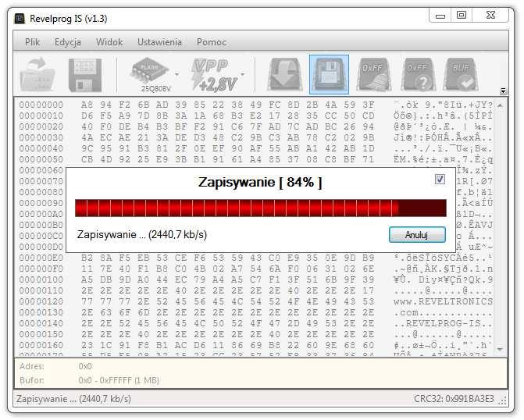Click the Read memory down-arrow icon

(x=285, y=74)
